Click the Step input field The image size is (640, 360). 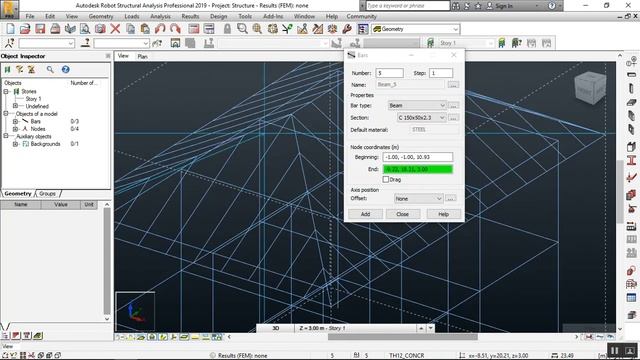(441, 73)
